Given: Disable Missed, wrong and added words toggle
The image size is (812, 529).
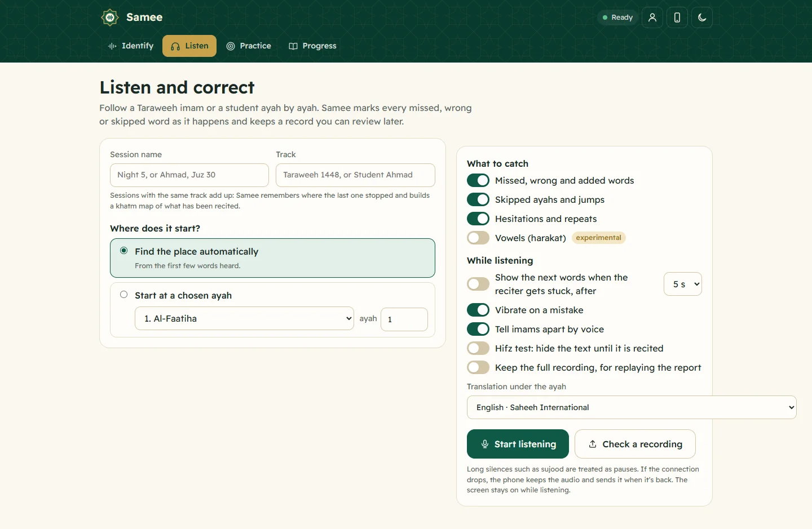Looking at the screenshot, I should (478, 180).
